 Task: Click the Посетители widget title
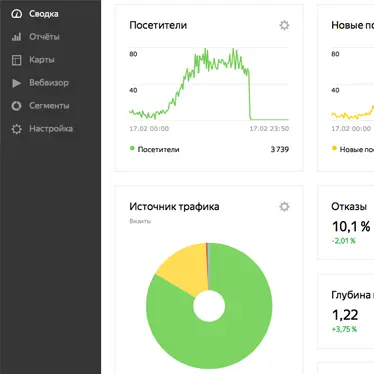click(158, 25)
